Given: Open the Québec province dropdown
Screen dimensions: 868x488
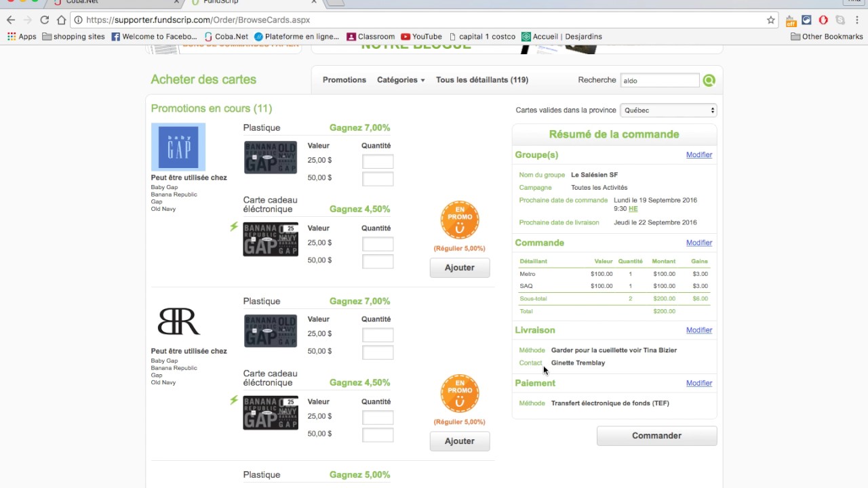Looking at the screenshot, I should tap(669, 110).
